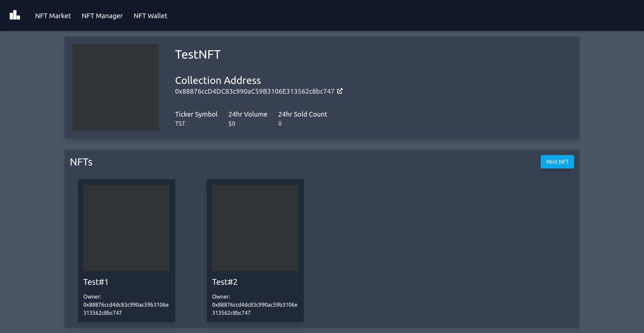The height and width of the screenshot is (333, 644).
Task: Open the Test#2 NFT image thumbnail
Action: pyautogui.click(x=255, y=228)
